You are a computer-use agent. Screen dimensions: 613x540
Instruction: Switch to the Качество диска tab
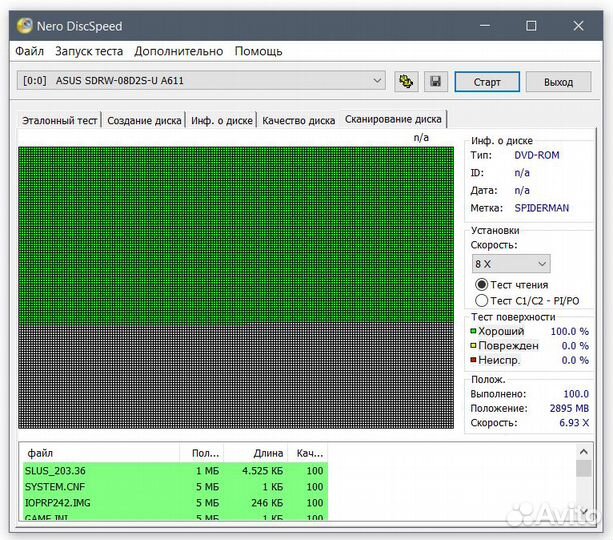(x=298, y=120)
